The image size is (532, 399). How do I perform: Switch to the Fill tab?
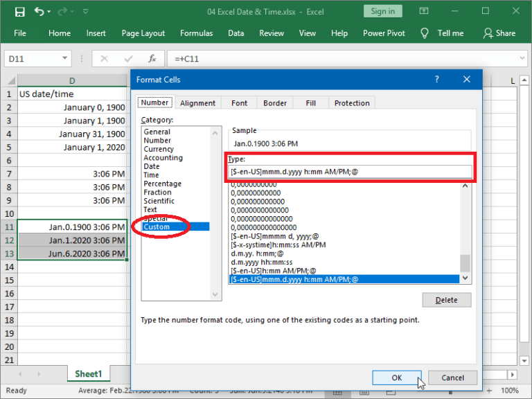[x=310, y=103]
